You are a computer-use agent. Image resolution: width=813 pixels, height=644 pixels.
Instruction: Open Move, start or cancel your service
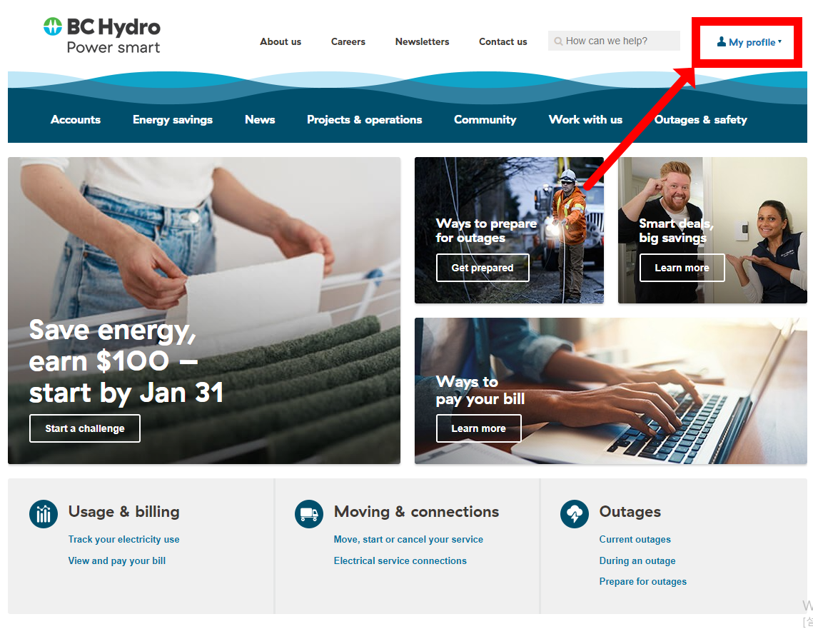coord(408,539)
